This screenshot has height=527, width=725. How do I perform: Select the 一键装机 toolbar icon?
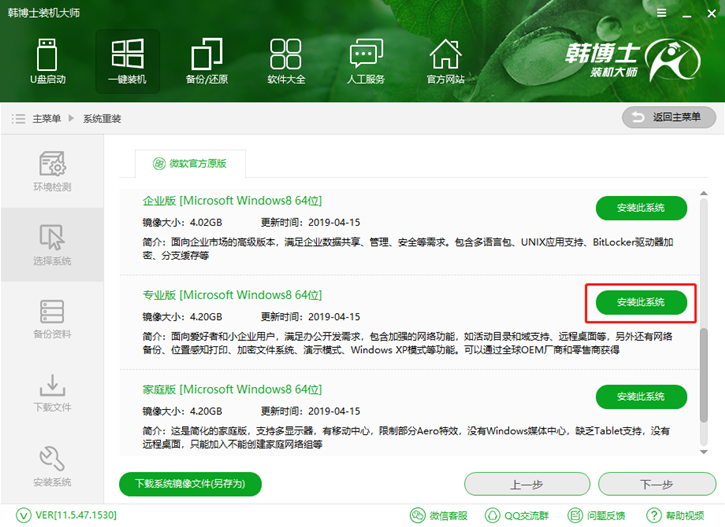pyautogui.click(x=127, y=60)
